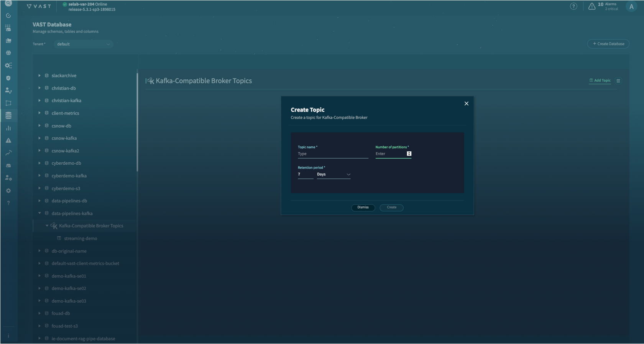This screenshot has height=344, width=644.
Task: Open the Tenant default dropdown
Action: pos(83,44)
